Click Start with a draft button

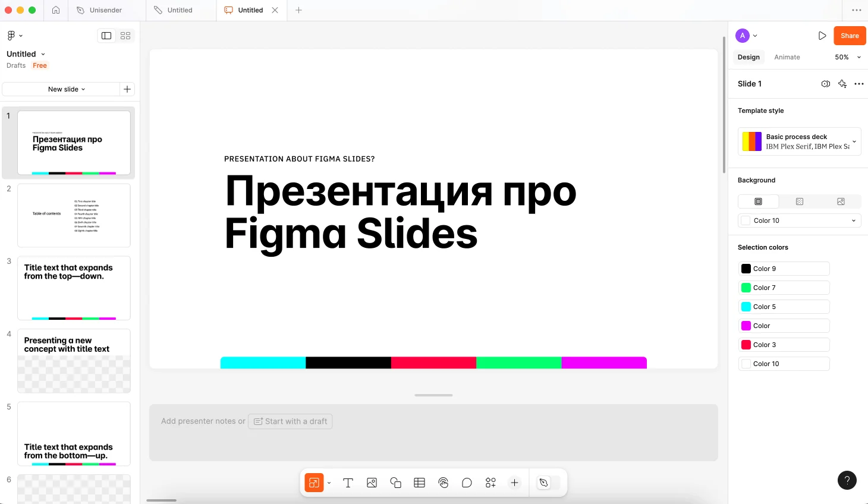[x=290, y=421]
